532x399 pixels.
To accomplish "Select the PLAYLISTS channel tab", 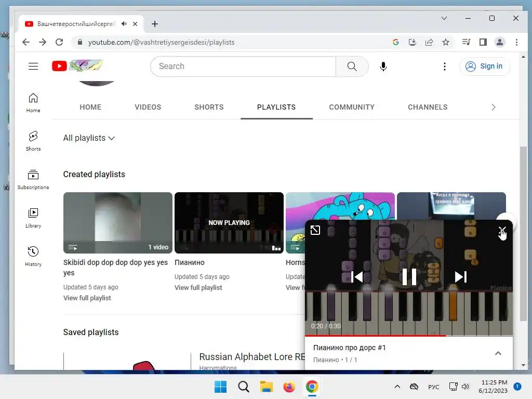I will (276, 107).
